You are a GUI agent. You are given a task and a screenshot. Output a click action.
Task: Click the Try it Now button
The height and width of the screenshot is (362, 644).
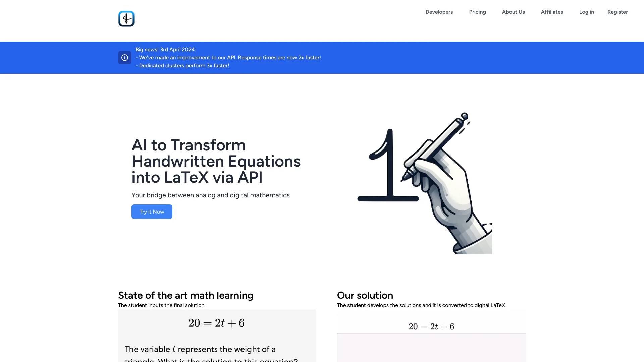point(152,211)
